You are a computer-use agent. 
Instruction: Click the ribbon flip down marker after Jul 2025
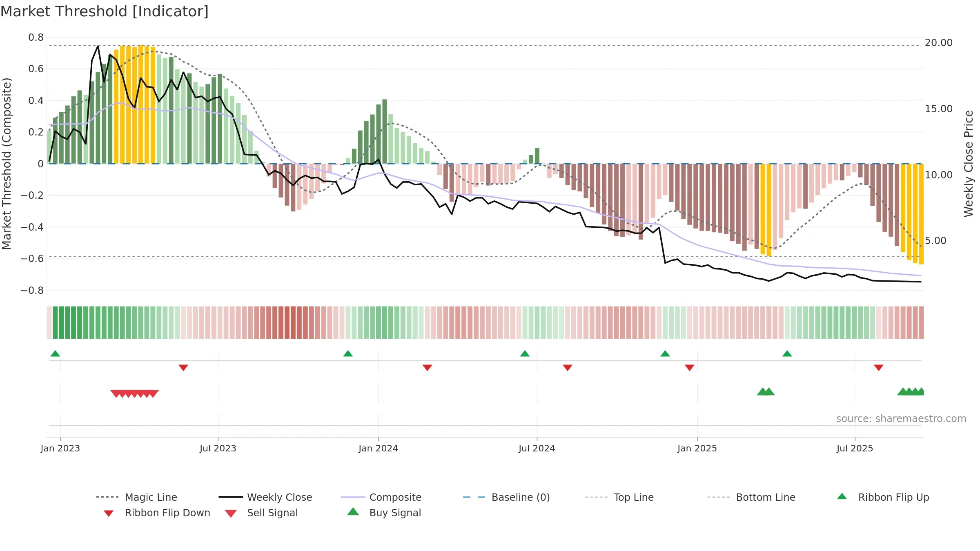879,368
